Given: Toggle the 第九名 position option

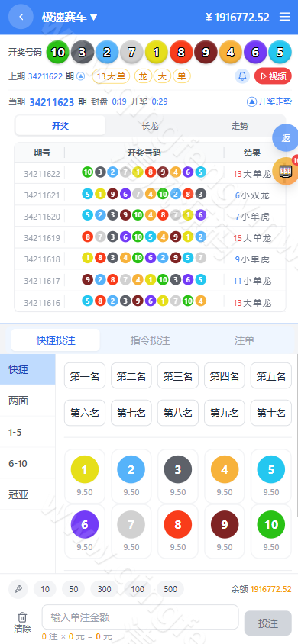Looking at the screenshot, I should tap(225, 413).
